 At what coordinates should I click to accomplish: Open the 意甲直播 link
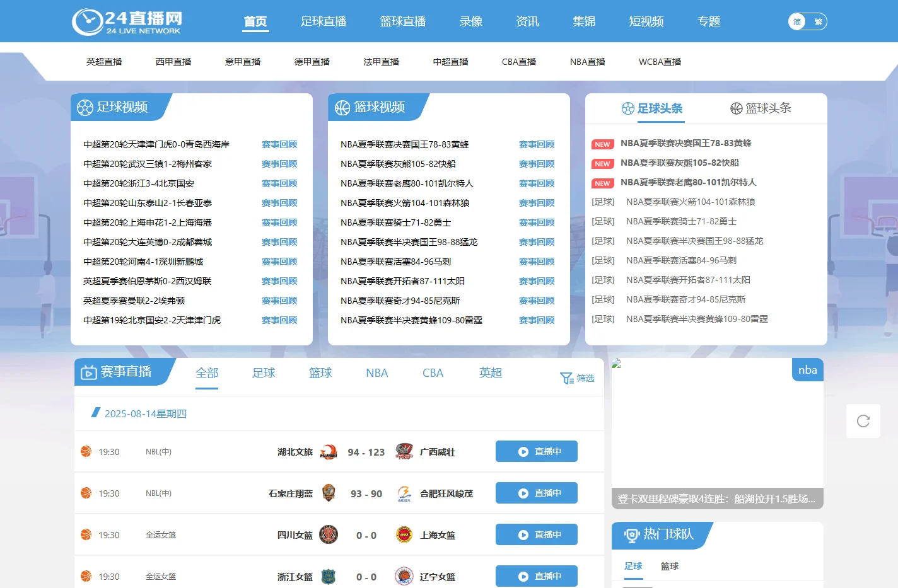pyautogui.click(x=243, y=62)
